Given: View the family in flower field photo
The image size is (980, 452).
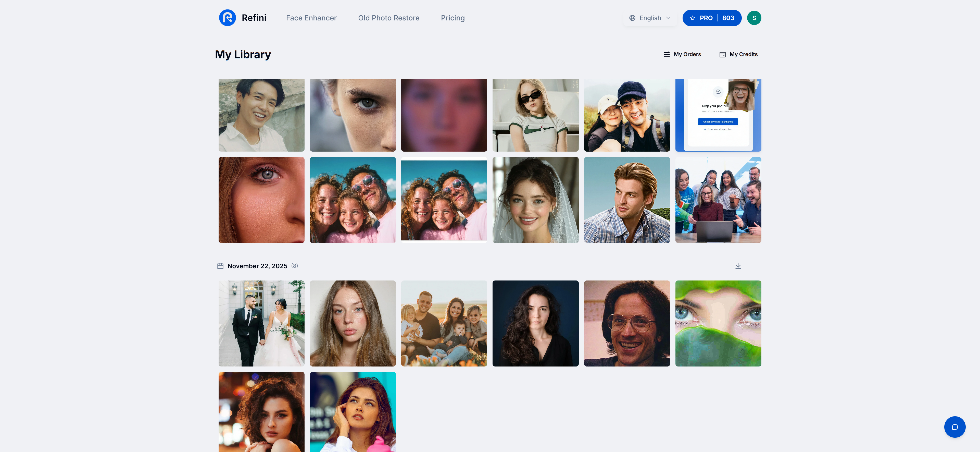Looking at the screenshot, I should (444, 323).
